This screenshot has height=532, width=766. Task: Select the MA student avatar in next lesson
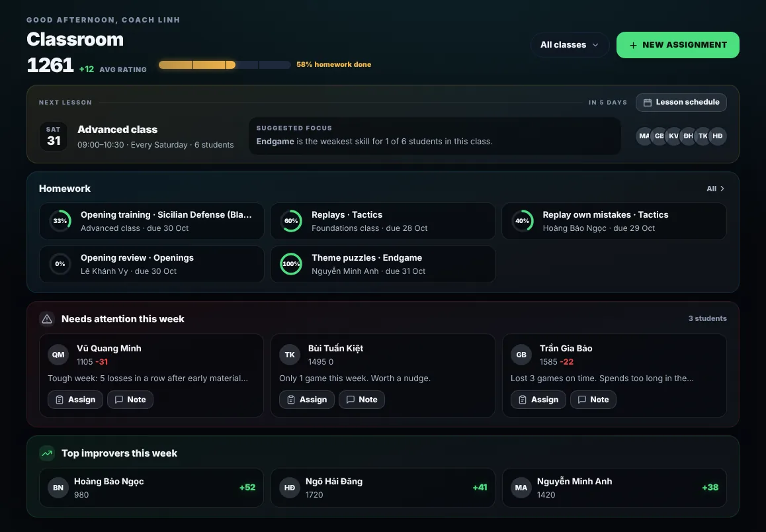[x=644, y=136]
